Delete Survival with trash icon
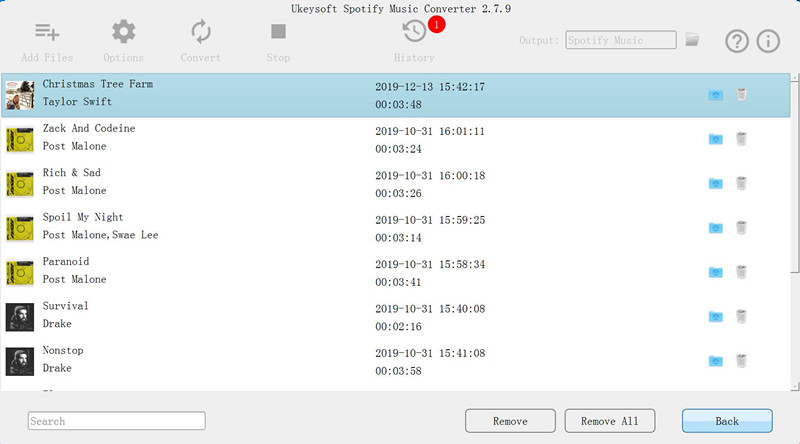The height and width of the screenshot is (444, 800). click(741, 316)
